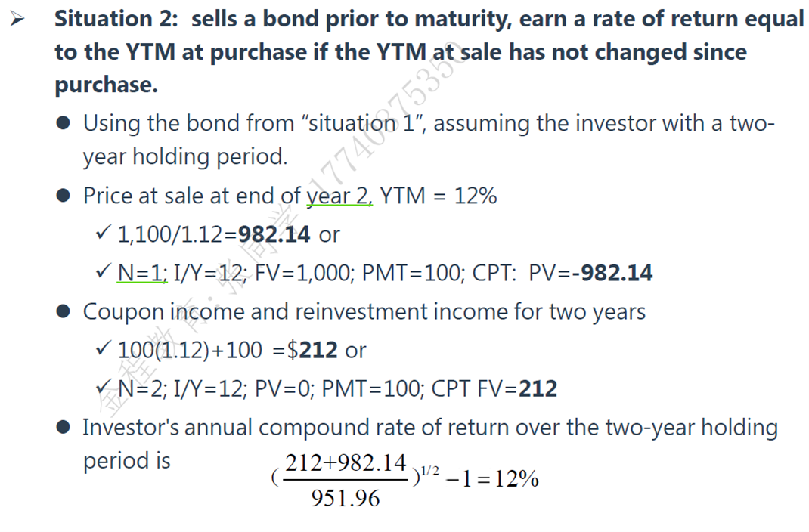The image size is (809, 532).
Task: Click the 212+982.14 numerator in the formula
Action: (346, 463)
